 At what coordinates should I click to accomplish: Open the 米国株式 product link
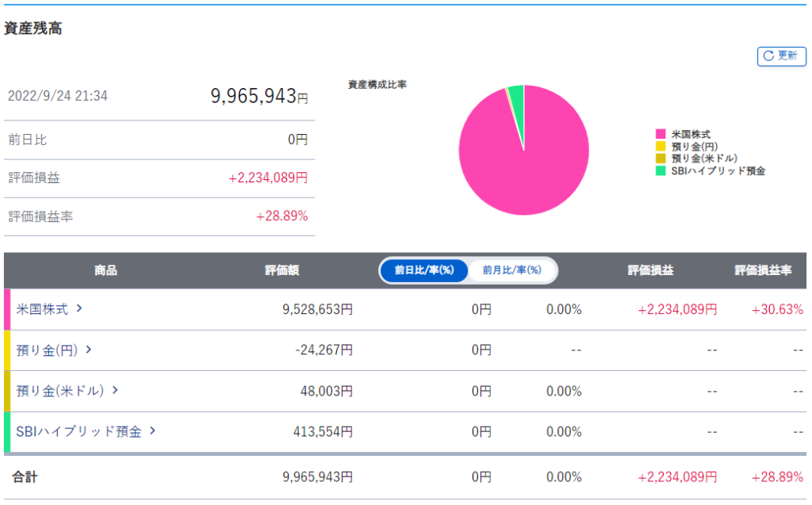coord(42,309)
